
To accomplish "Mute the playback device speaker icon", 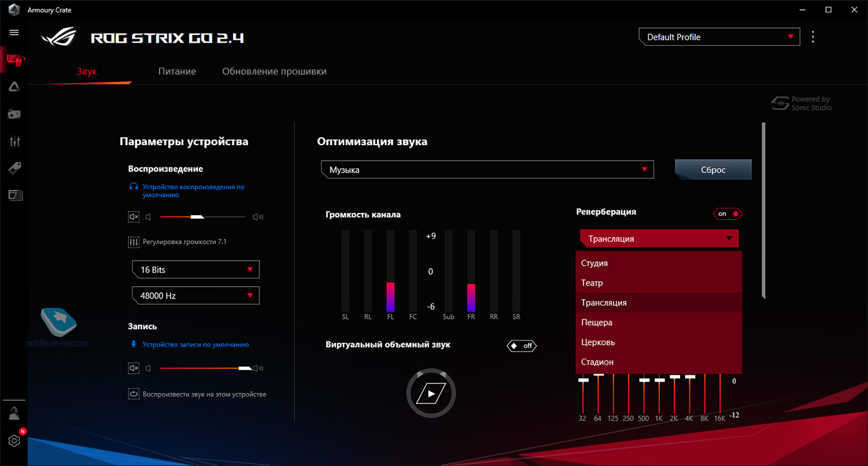I will click(134, 217).
